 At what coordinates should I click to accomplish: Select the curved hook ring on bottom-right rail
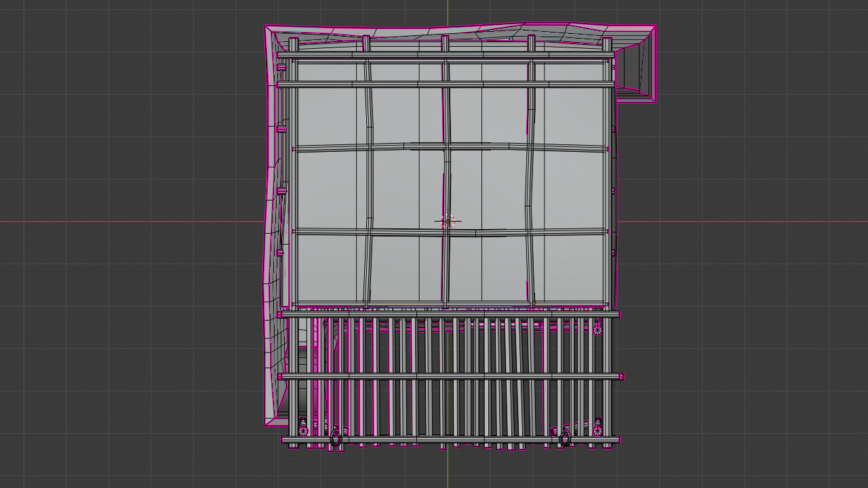tap(565, 439)
